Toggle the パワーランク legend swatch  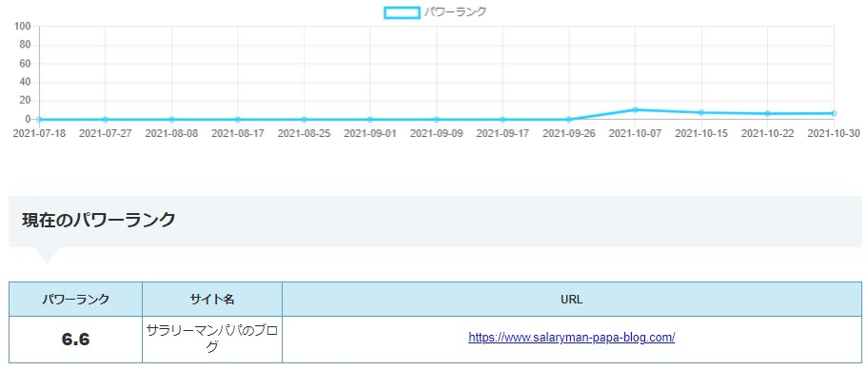pos(402,12)
